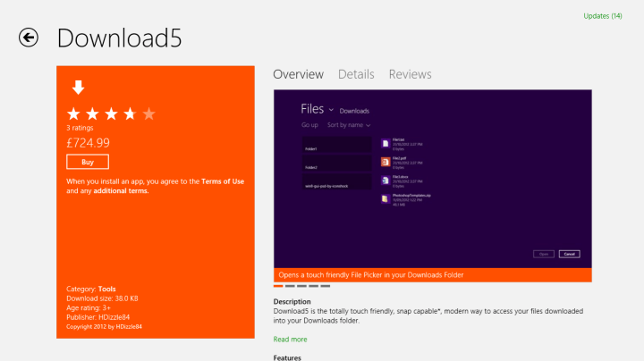Switch to the Details tab
Screen dimensions: 644x361
coord(356,74)
